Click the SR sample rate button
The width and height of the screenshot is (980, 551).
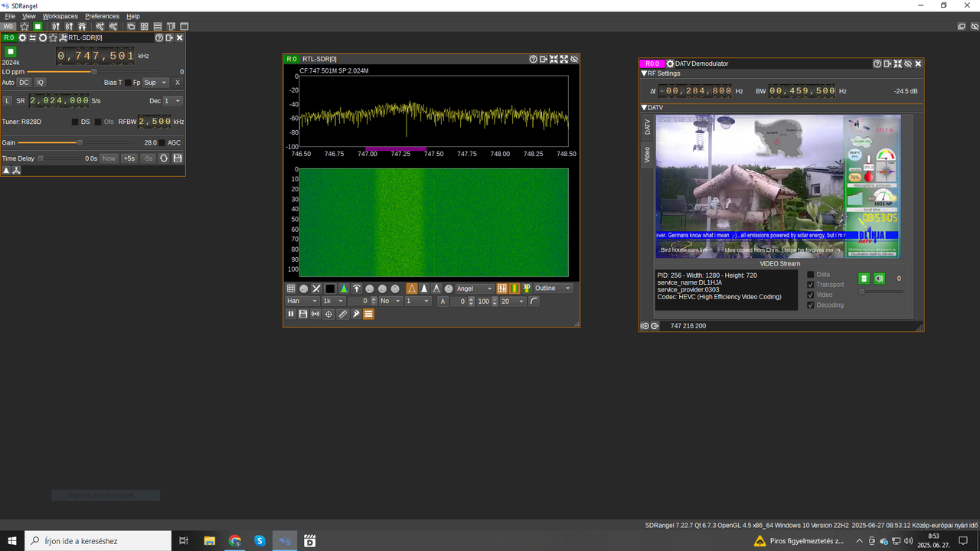[21, 100]
